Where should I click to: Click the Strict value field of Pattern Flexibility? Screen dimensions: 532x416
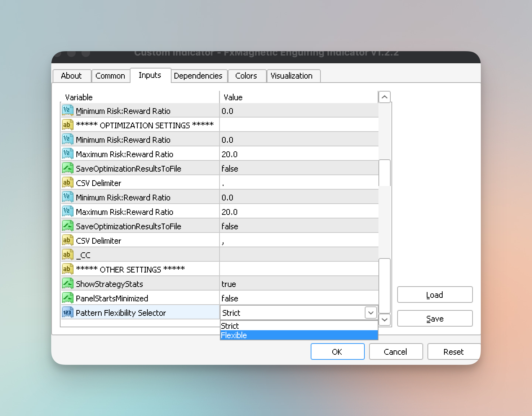pos(292,313)
